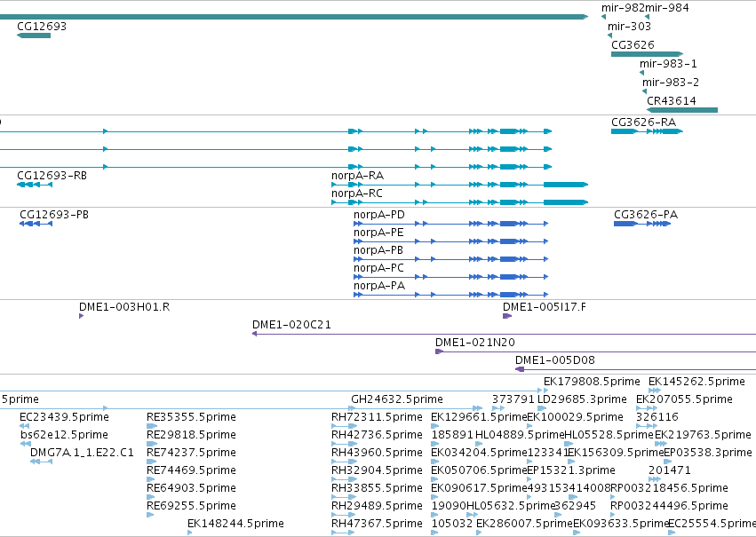Open the DME1-021N20 label
The width and height of the screenshot is (756, 537).
point(475,343)
